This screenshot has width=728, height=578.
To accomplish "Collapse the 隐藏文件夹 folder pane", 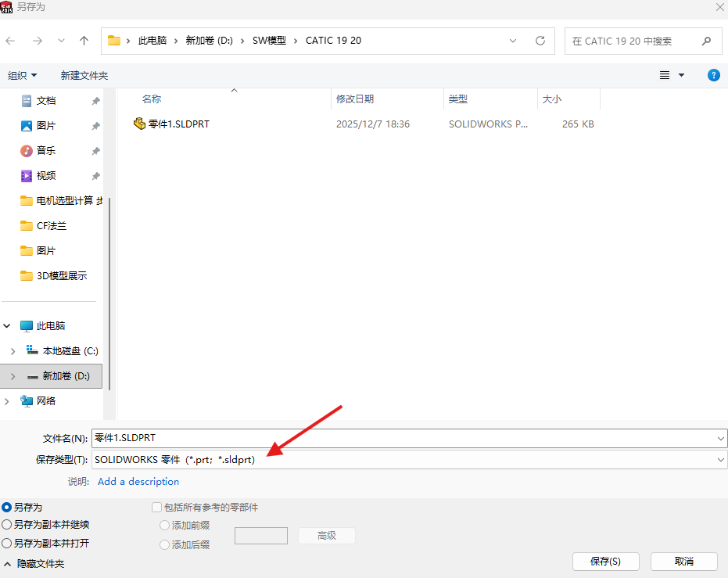I will (x=33, y=563).
